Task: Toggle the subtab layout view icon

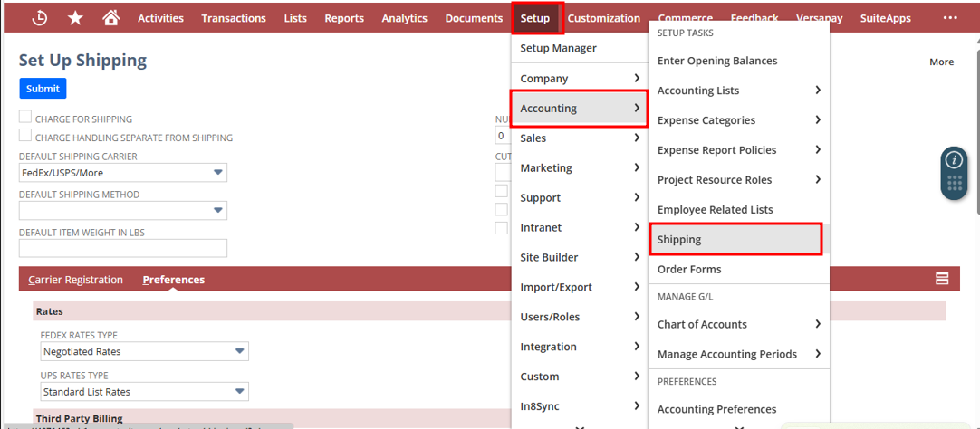Action: pos(942,279)
